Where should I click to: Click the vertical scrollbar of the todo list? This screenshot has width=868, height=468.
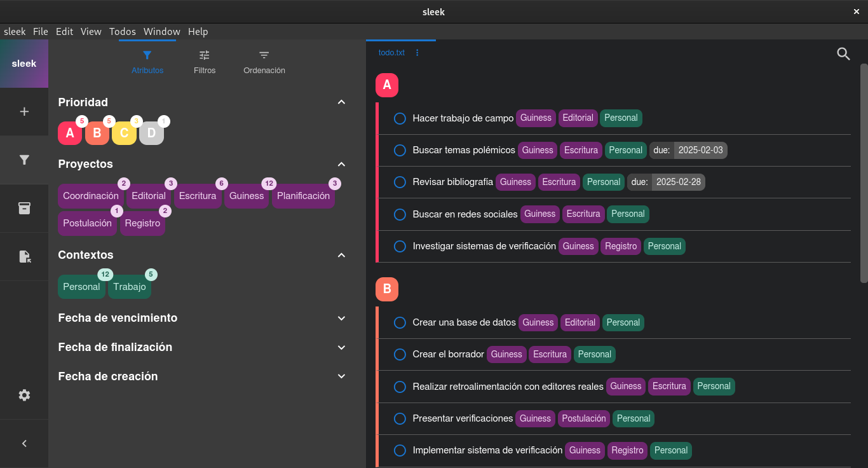(x=864, y=172)
